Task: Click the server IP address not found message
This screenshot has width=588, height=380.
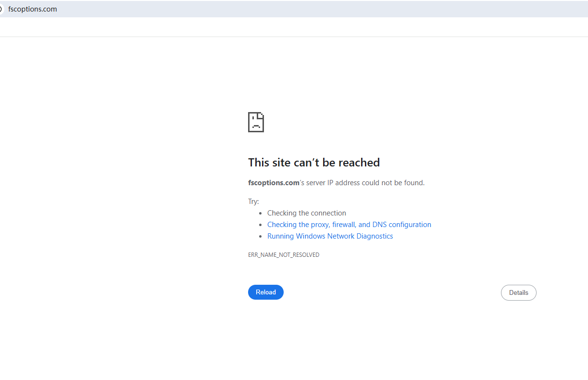Action: tap(336, 183)
